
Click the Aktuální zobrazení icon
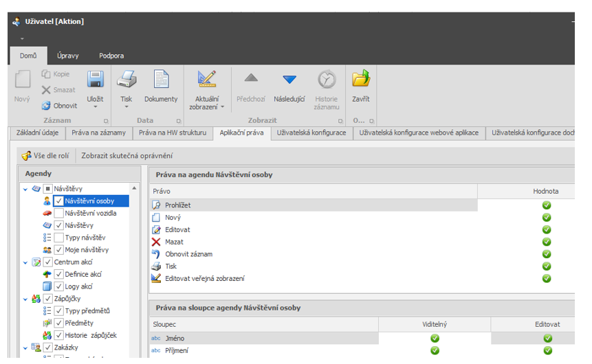point(207,79)
